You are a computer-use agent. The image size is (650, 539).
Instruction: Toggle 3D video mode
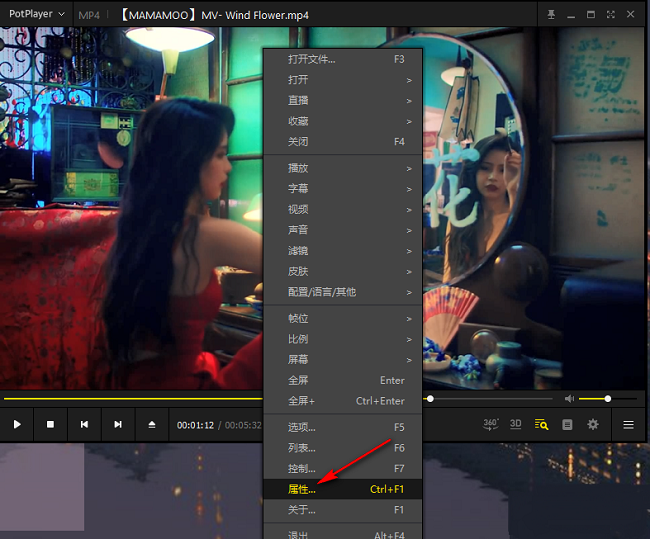(515, 424)
